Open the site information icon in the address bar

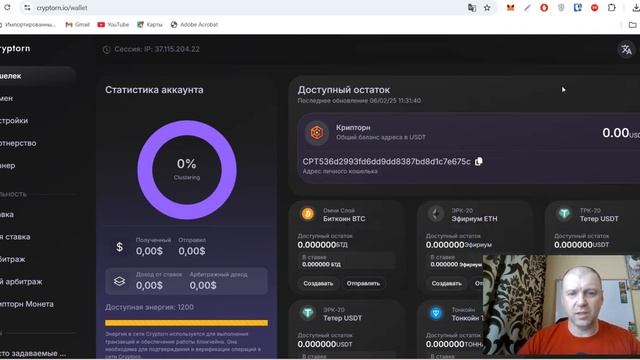pyautogui.click(x=27, y=8)
